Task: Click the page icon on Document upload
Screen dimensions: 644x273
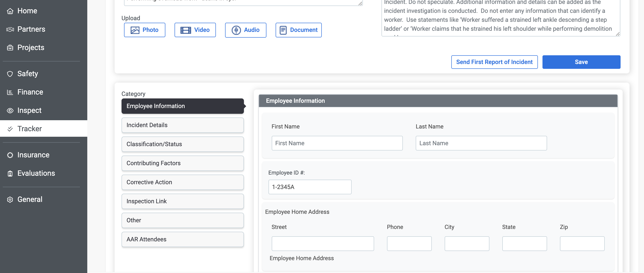Action: 283,30
